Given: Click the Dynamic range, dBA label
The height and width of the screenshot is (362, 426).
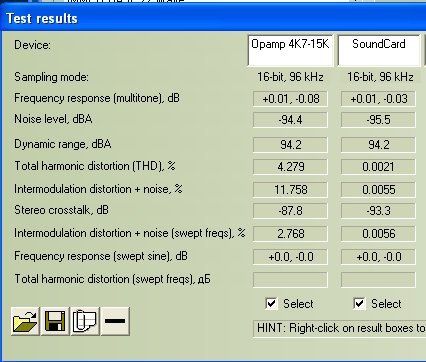Looking at the screenshot, I should [63, 144].
